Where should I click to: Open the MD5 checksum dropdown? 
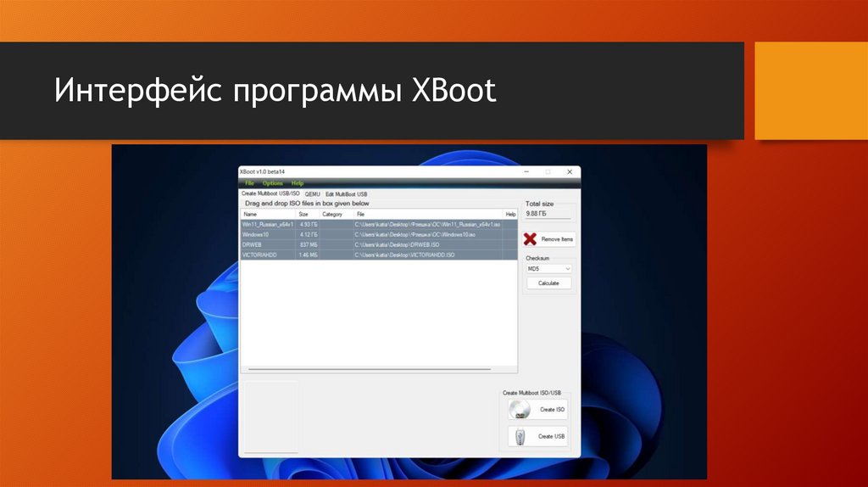[548, 269]
